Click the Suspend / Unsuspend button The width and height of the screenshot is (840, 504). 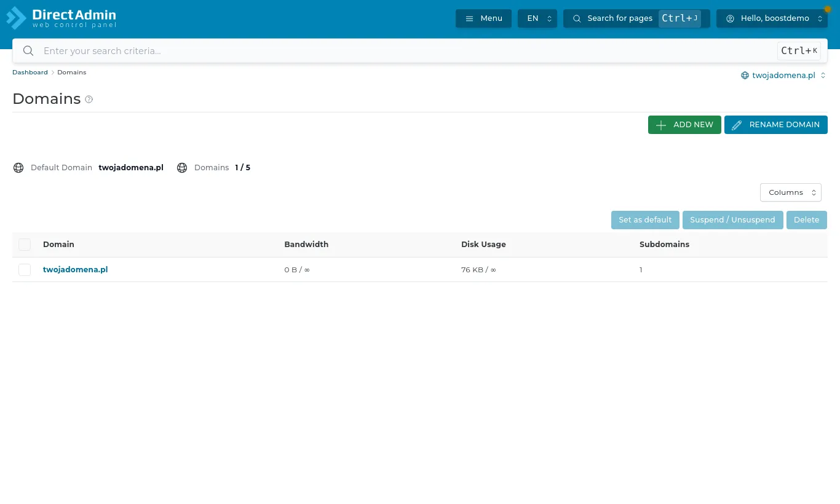pyautogui.click(x=732, y=220)
